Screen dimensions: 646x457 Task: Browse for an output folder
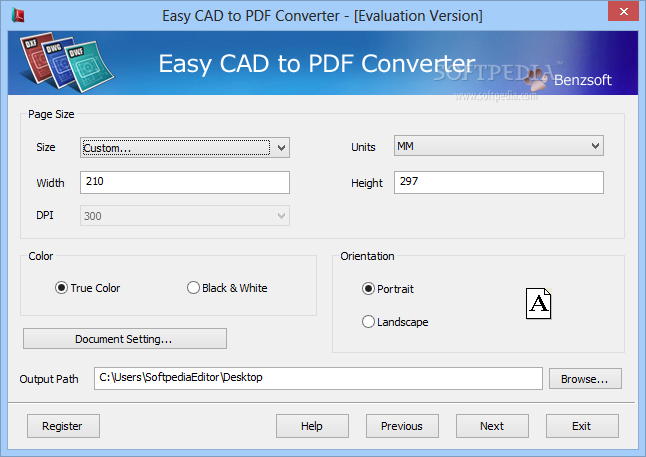click(x=585, y=379)
